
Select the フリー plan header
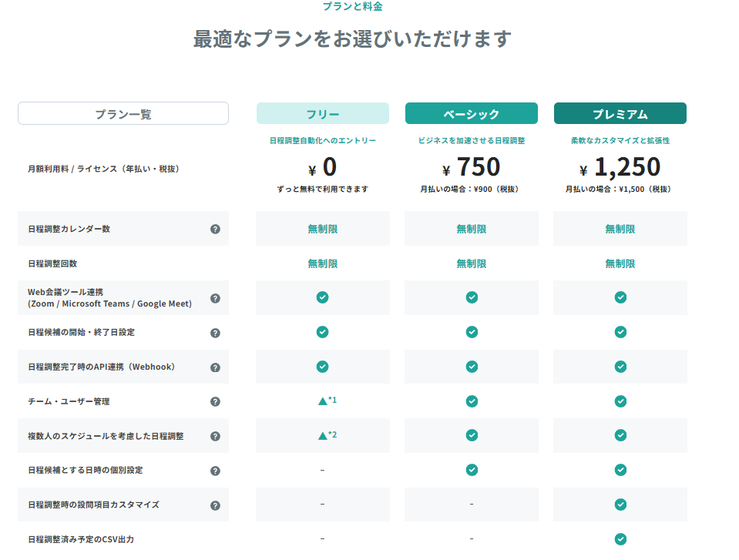[322, 114]
